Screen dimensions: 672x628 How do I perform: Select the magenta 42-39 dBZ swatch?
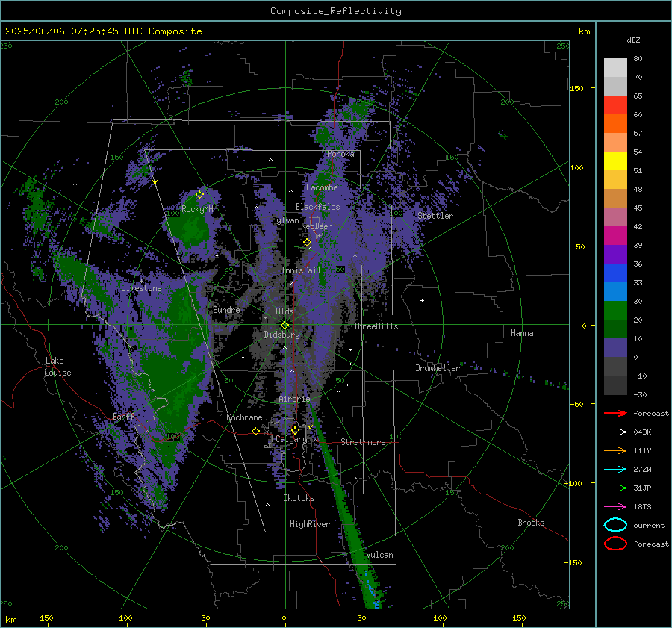point(615,236)
